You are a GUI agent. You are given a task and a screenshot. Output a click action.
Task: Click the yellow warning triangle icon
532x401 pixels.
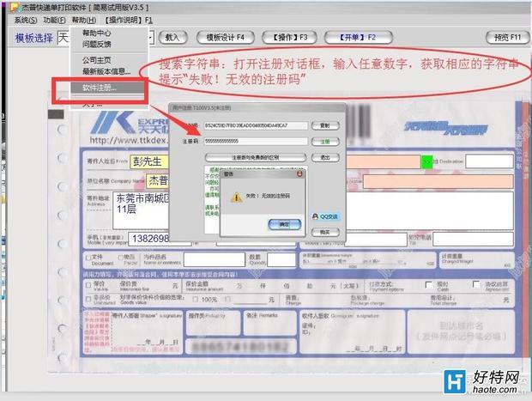[236, 197]
